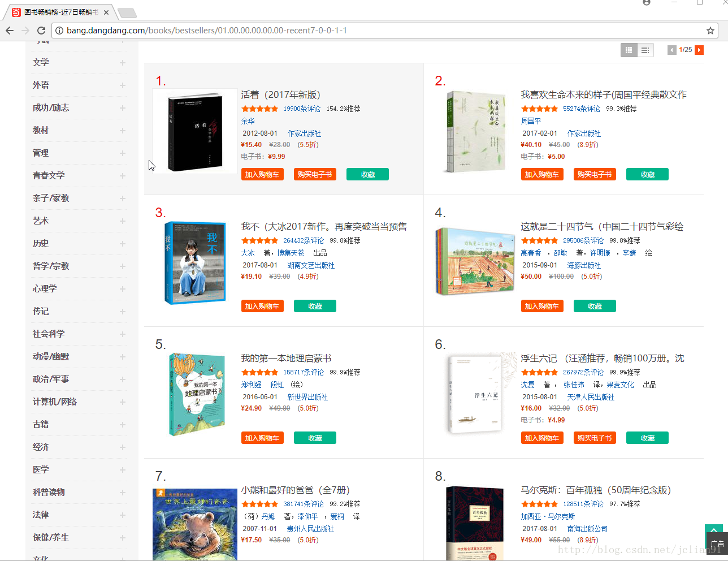View site information icon in address bar
This screenshot has height=561, width=728.
[x=59, y=31]
